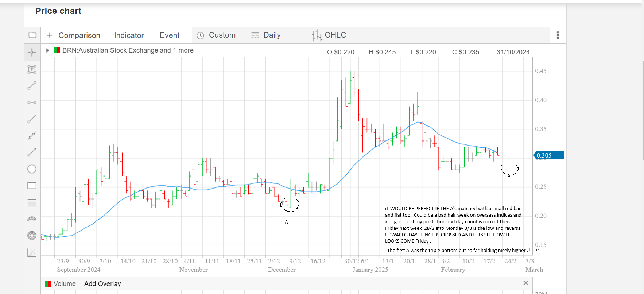Click the date 31/10/2024 readout
This screenshot has height=294, width=644.
click(x=513, y=52)
